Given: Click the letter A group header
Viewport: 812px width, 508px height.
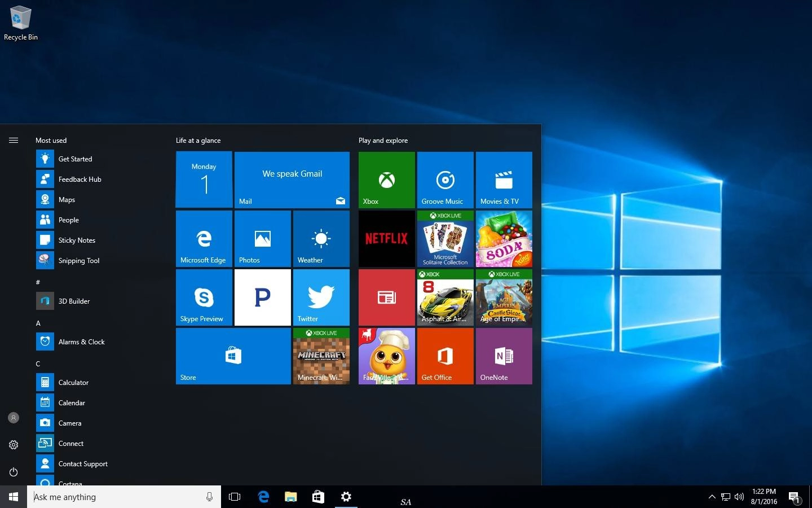Looking at the screenshot, I should point(38,323).
